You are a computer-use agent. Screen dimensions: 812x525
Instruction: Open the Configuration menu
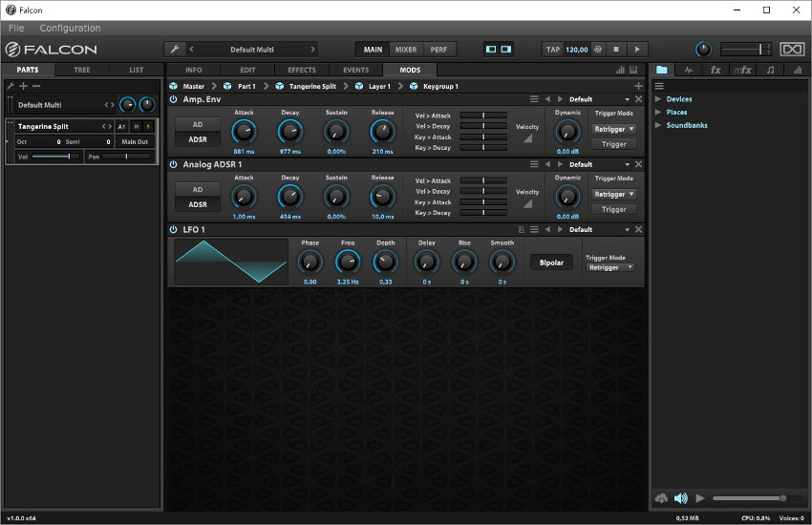click(70, 29)
